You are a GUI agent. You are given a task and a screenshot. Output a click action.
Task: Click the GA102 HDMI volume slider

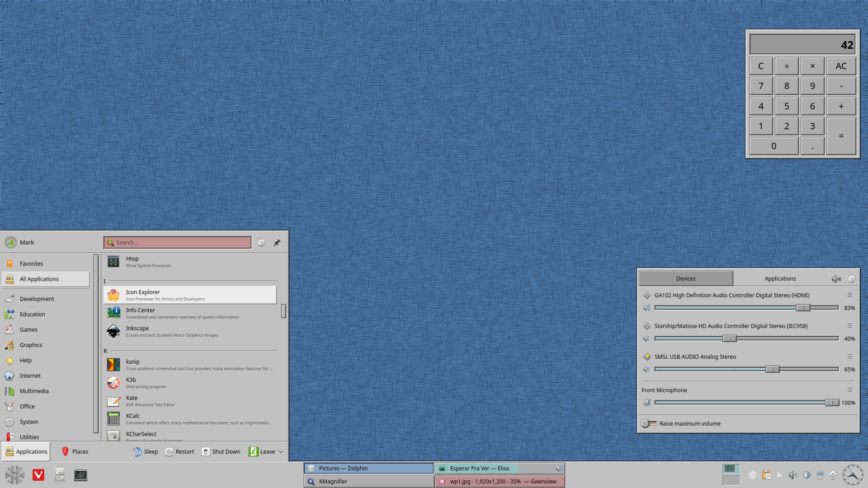(746, 308)
